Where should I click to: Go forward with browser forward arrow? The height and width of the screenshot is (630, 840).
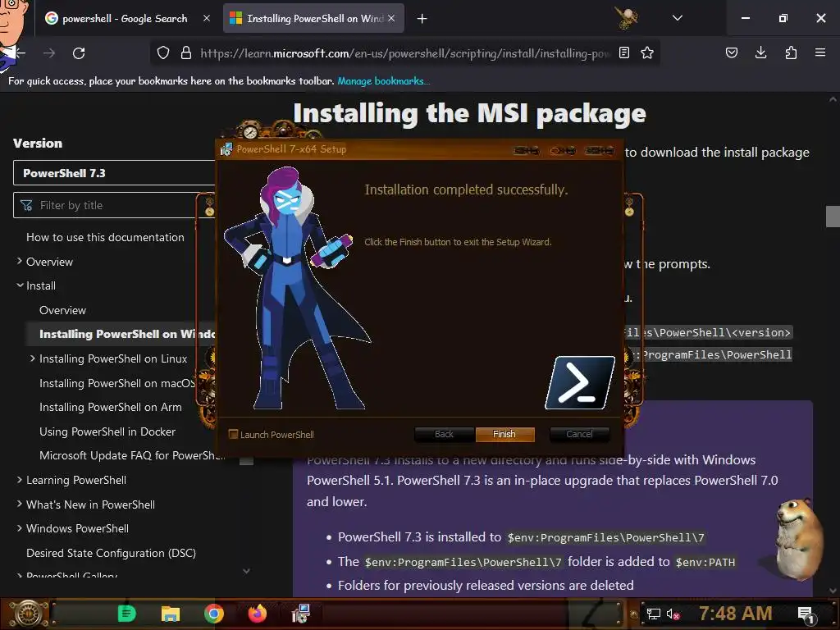click(x=49, y=53)
